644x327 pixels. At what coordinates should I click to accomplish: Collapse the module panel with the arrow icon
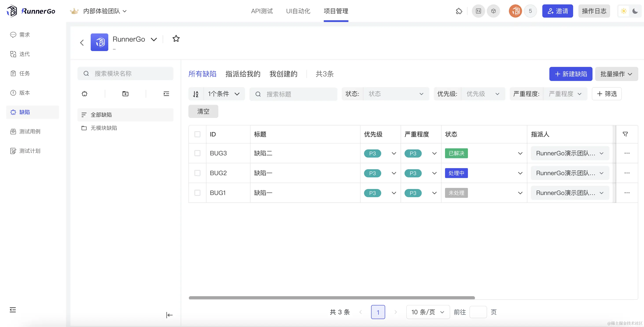169,315
